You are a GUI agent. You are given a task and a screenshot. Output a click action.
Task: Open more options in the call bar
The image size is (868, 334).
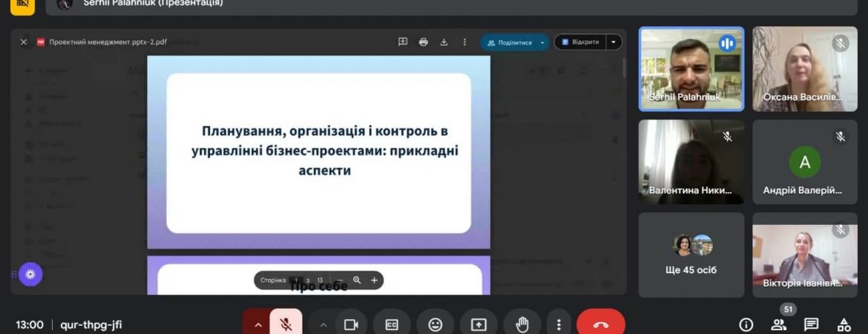point(559,324)
